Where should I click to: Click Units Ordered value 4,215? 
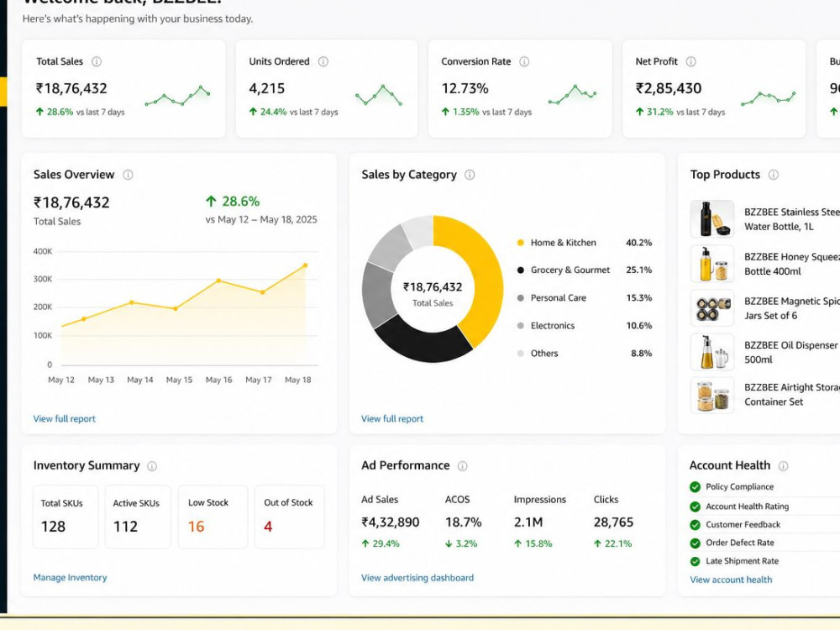(x=267, y=88)
